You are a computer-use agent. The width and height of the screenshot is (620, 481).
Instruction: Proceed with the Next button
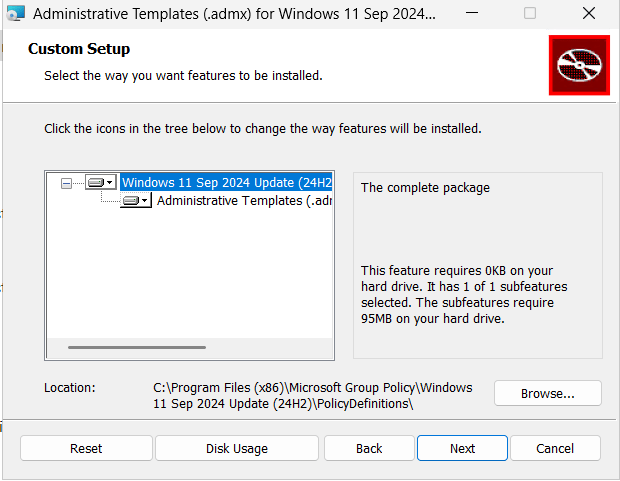point(462,448)
